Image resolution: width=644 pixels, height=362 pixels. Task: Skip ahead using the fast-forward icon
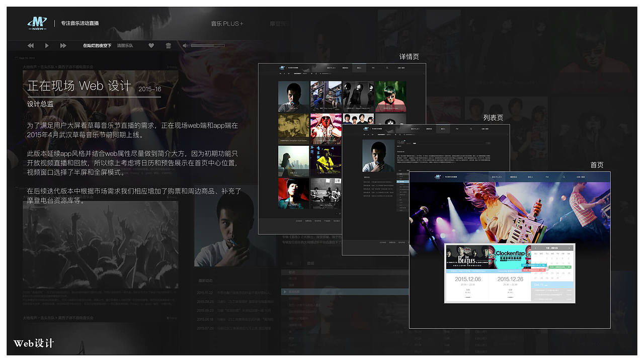63,45
